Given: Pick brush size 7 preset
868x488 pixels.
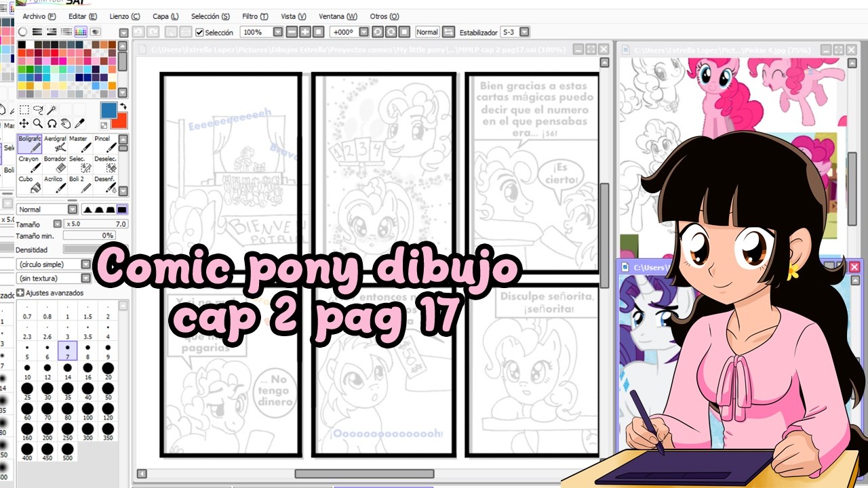Looking at the screenshot, I should pos(67,351).
